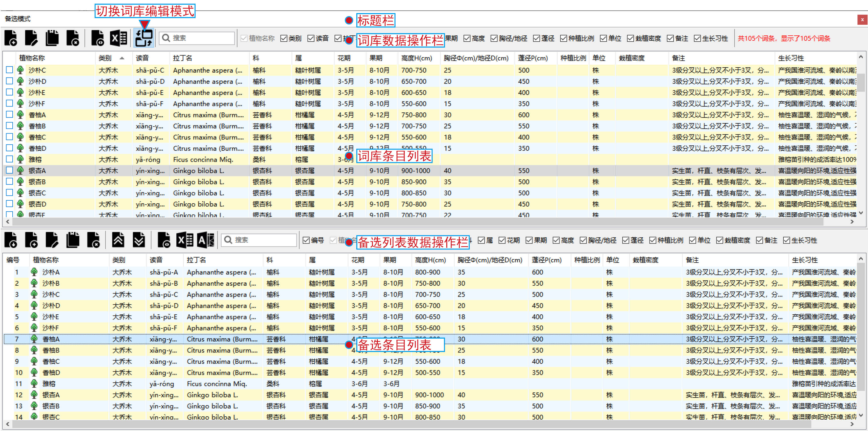This screenshot has width=868, height=431.
Task: Click the tree icon in candidate row 11 雅榕
Action: (34, 383)
